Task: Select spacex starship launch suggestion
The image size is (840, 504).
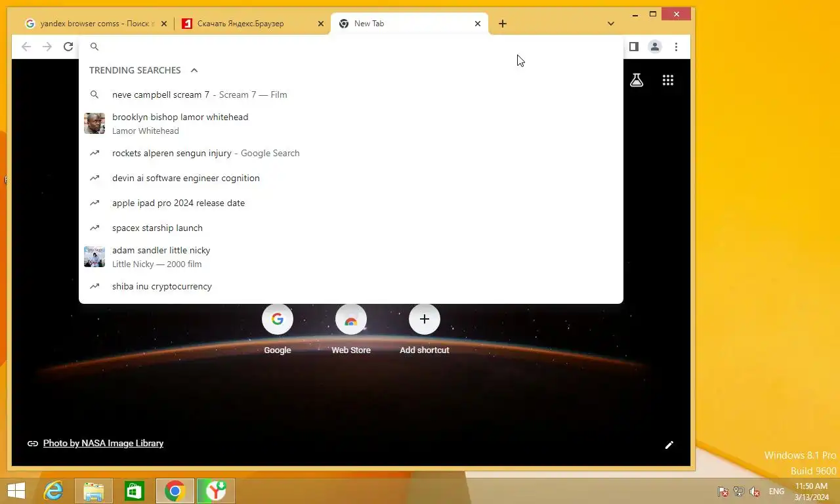Action: click(x=351, y=228)
